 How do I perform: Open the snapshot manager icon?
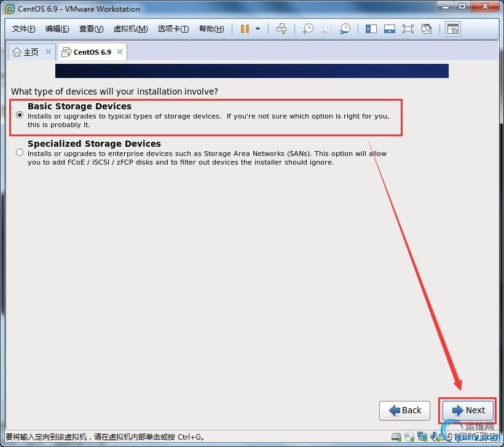[x=345, y=29]
